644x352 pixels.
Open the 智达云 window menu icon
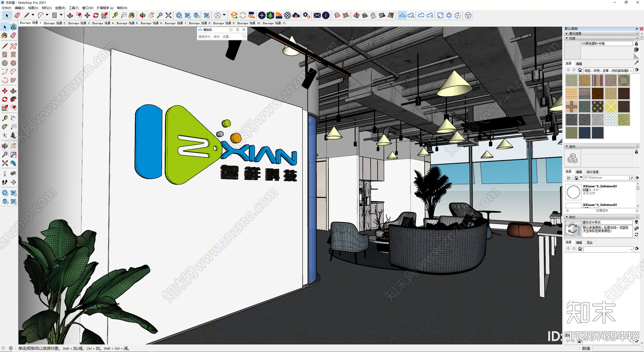point(237,29)
